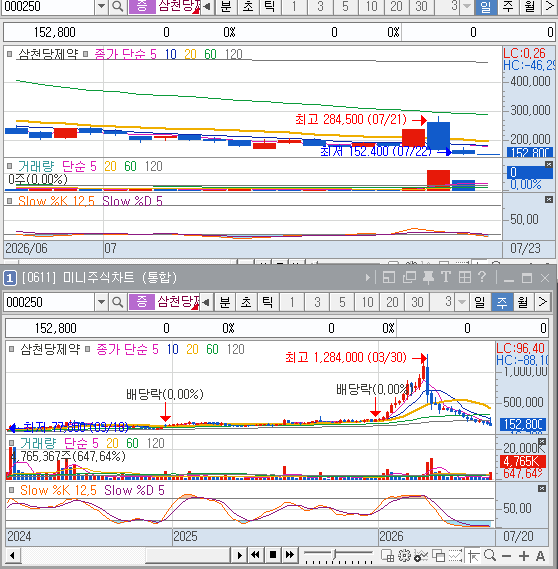Click the pin icon in 미니주식차트 title bar

(428, 278)
